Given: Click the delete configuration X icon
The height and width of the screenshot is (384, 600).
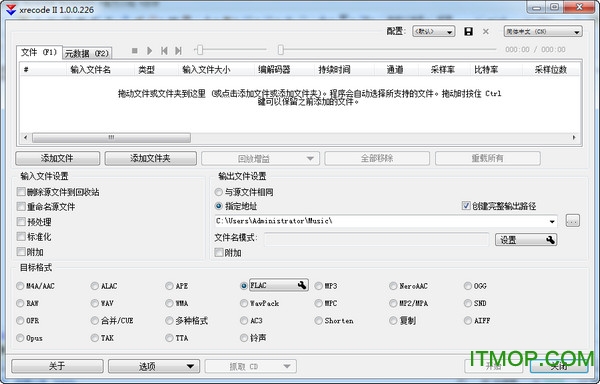Looking at the screenshot, I should pyautogui.click(x=486, y=31).
